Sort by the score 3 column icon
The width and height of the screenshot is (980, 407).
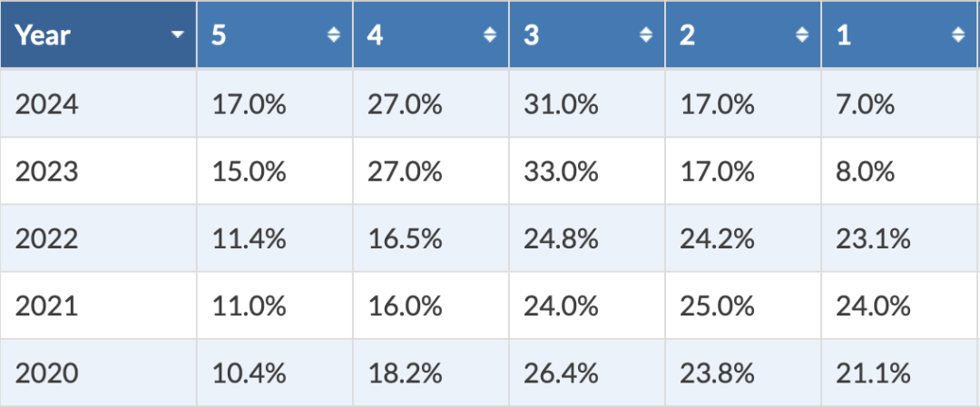(x=646, y=35)
